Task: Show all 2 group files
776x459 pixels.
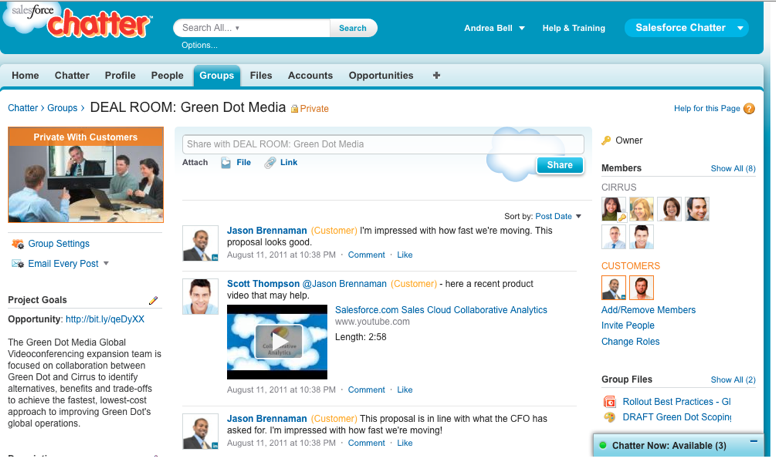Action: point(733,380)
